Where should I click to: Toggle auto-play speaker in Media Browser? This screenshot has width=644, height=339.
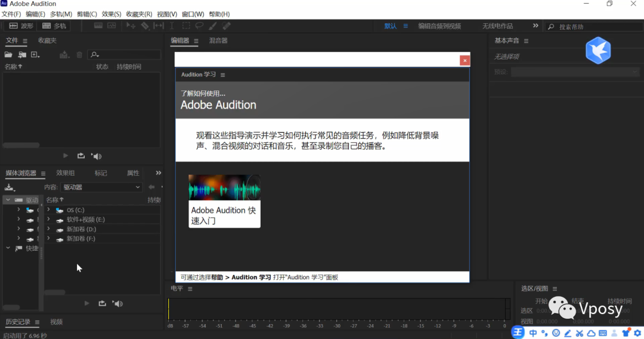point(117,304)
